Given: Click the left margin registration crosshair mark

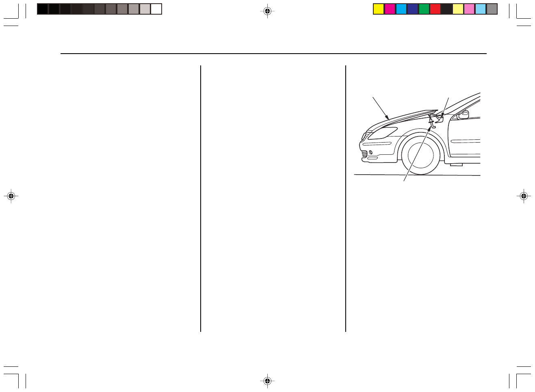Looking at the screenshot, I should tap(11, 196).
